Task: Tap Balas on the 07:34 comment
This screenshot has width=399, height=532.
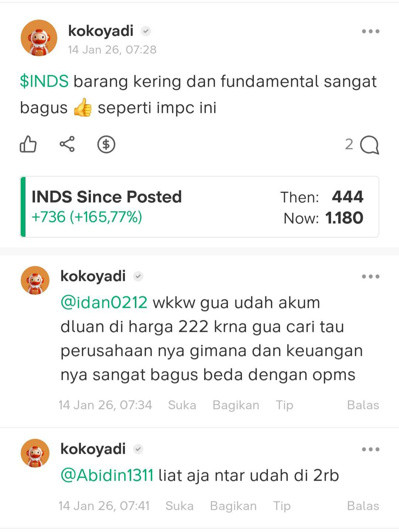Action: click(x=363, y=405)
